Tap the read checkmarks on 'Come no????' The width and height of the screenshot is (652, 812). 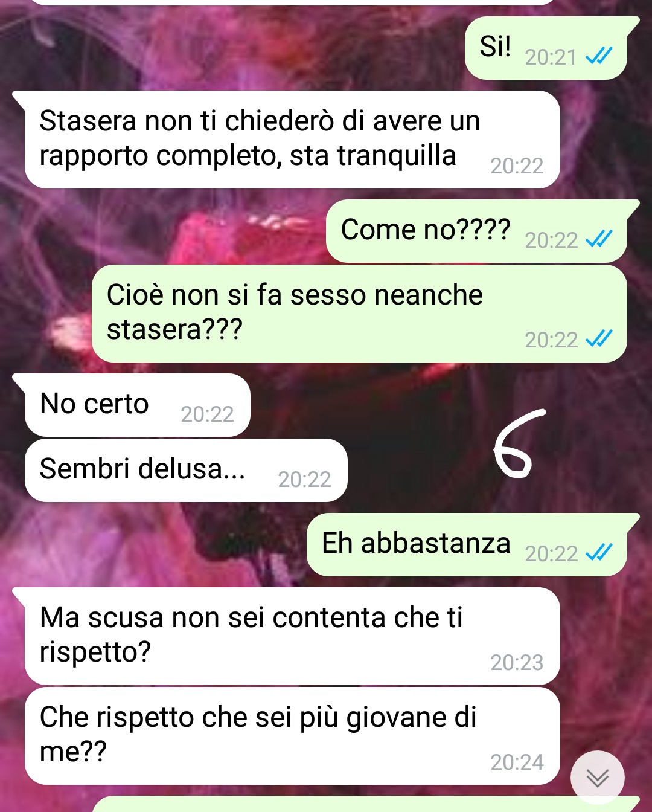tap(599, 239)
